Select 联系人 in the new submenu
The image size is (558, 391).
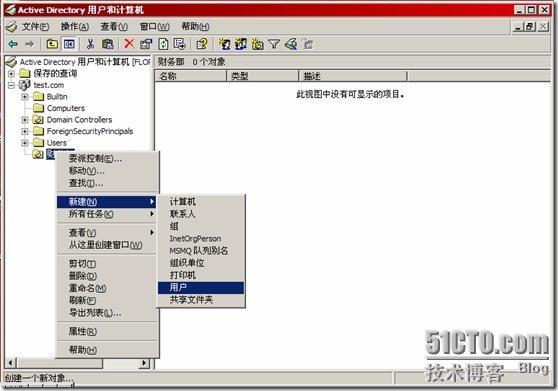tap(201, 214)
